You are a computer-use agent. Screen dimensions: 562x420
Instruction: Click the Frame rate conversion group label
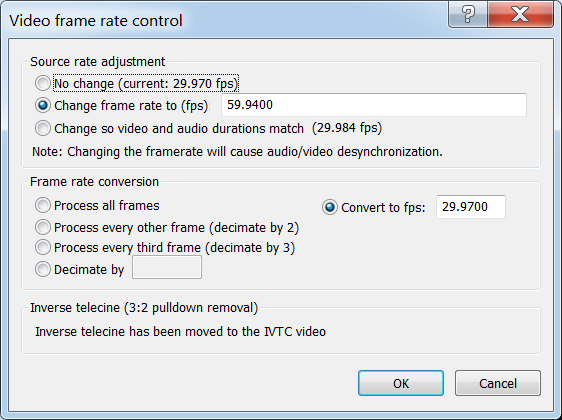coord(94,182)
